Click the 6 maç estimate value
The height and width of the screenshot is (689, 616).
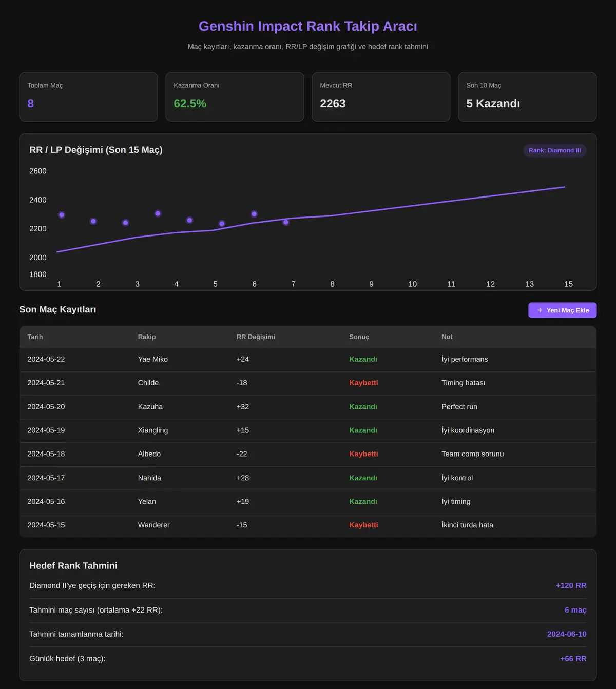(x=575, y=610)
